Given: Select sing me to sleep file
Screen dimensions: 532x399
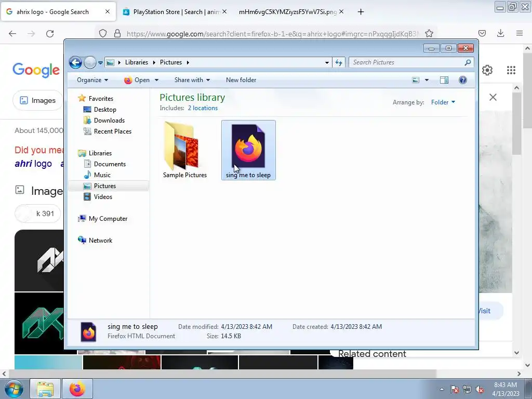Looking at the screenshot, I should [248, 150].
